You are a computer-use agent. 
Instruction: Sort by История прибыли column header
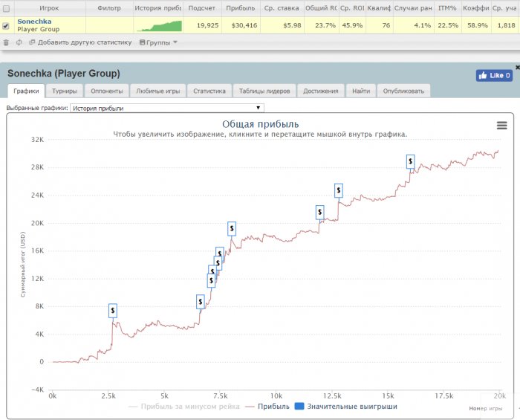point(157,8)
